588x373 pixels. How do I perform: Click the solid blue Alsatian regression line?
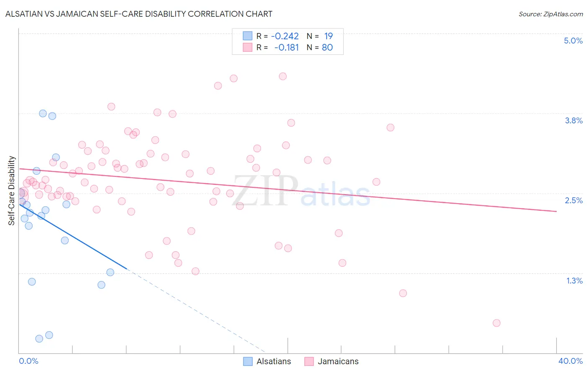tap(73, 236)
